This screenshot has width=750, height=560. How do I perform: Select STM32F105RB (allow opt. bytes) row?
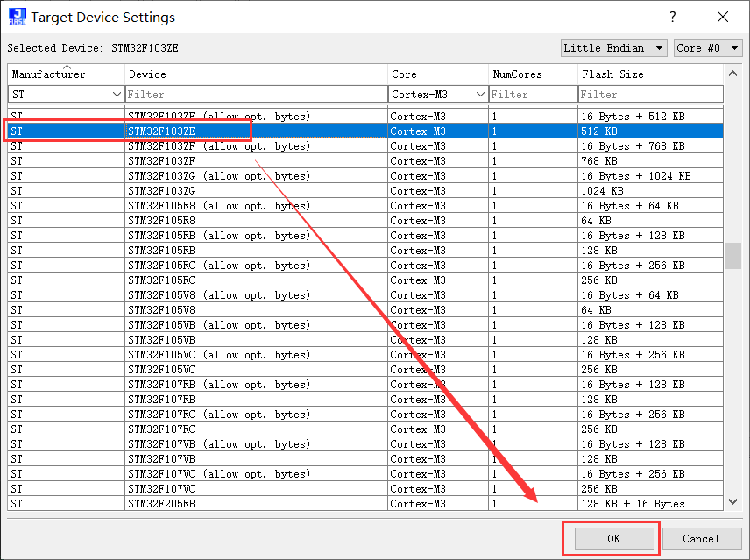pyautogui.click(x=365, y=235)
